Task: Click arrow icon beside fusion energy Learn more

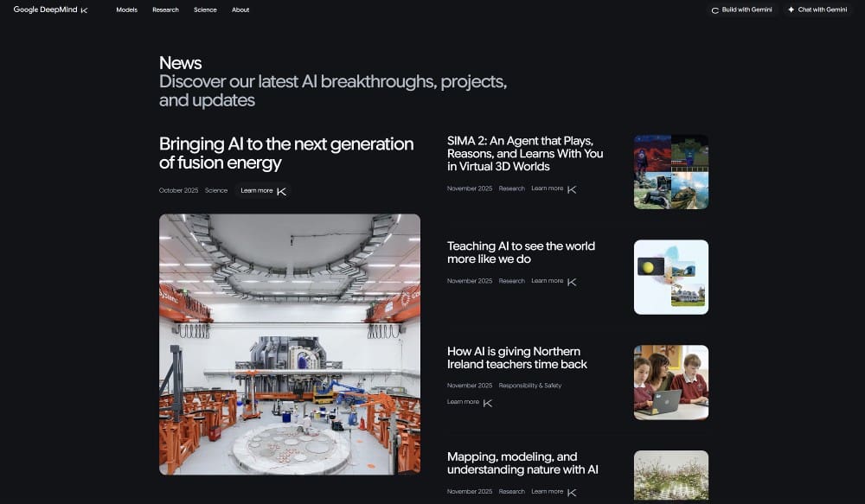Action: 281,191
